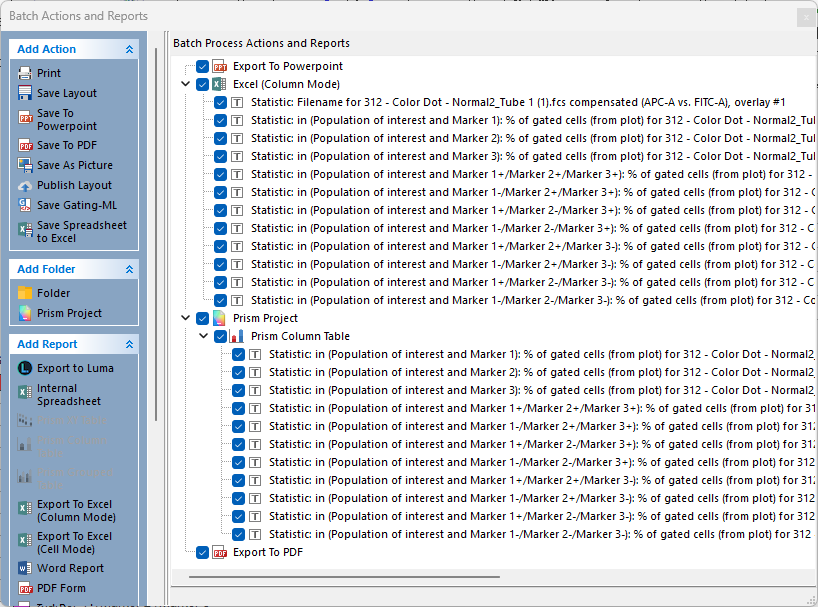Uncheck the Export To Powerpoint checkbox
The image size is (818, 607).
coord(203,67)
